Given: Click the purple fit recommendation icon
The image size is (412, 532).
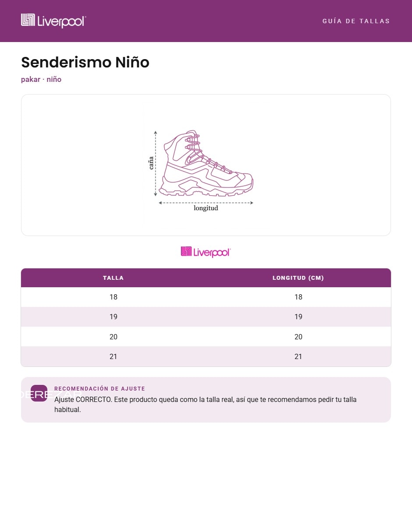Looking at the screenshot, I should [x=39, y=393].
